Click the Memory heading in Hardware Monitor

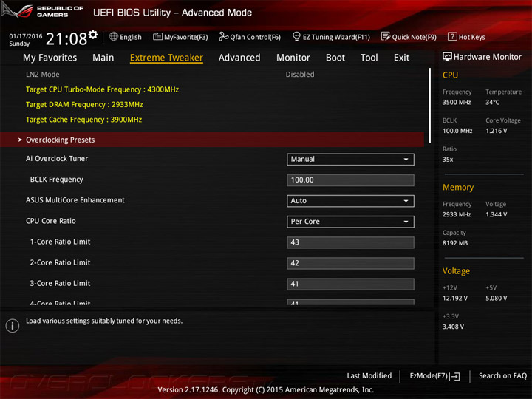point(458,187)
